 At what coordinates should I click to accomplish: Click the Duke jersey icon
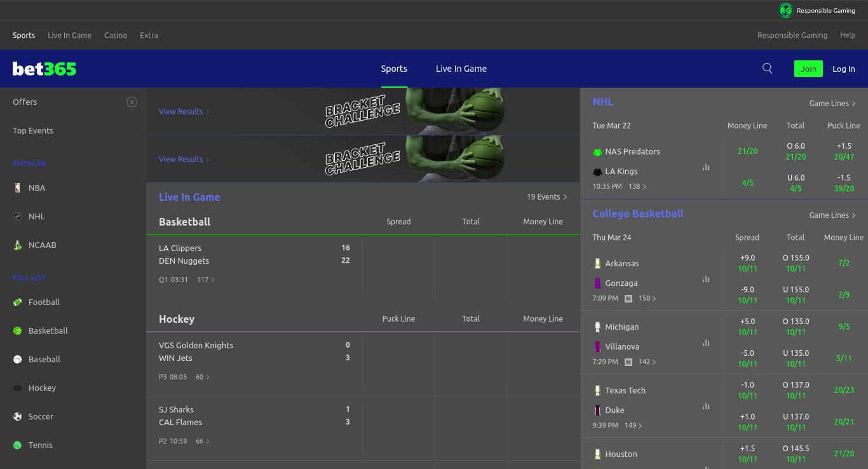[597, 410]
